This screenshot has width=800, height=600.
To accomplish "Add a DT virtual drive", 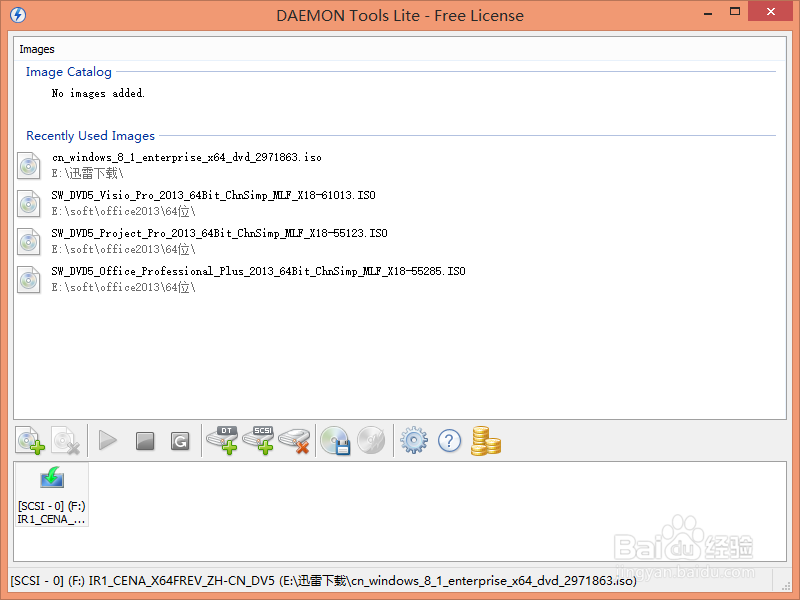I will click(222, 440).
